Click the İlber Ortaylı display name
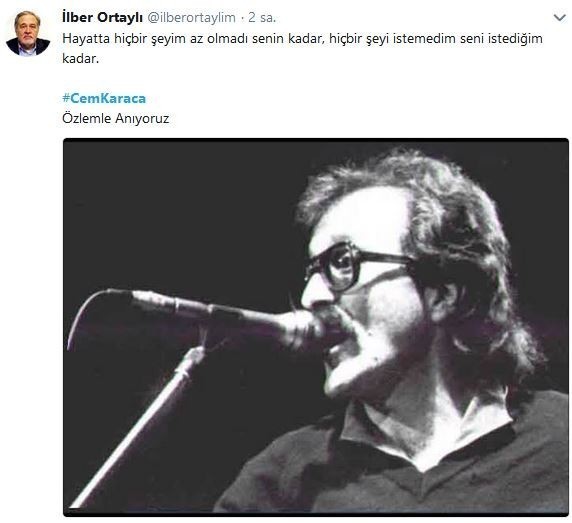Image resolution: width=572 pixels, height=523 pixels. coord(102,17)
